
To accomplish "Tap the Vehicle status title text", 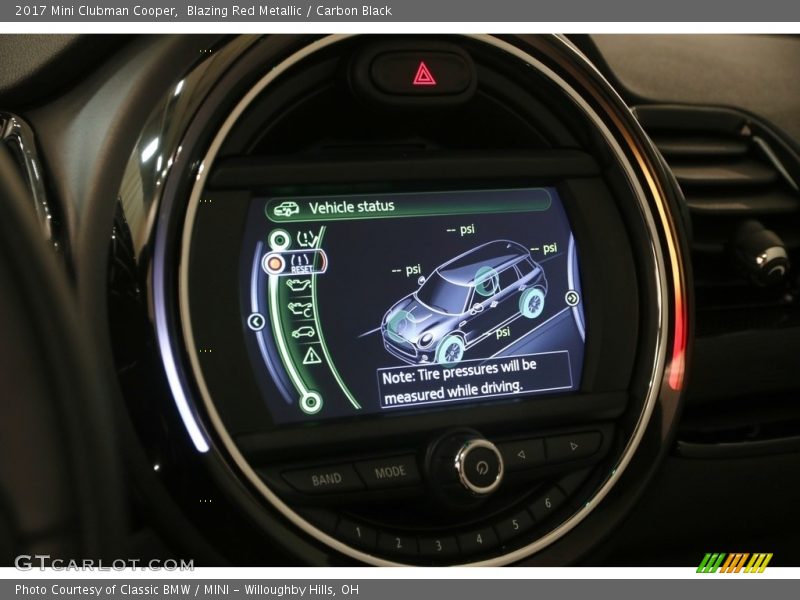I will coord(352,207).
